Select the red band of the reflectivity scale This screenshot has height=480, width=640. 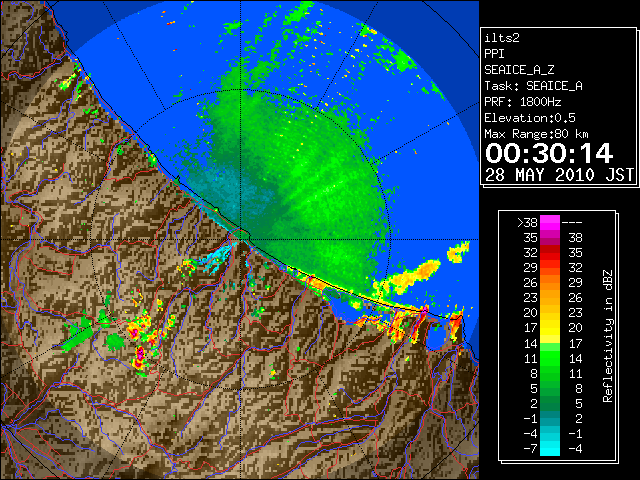[550, 253]
